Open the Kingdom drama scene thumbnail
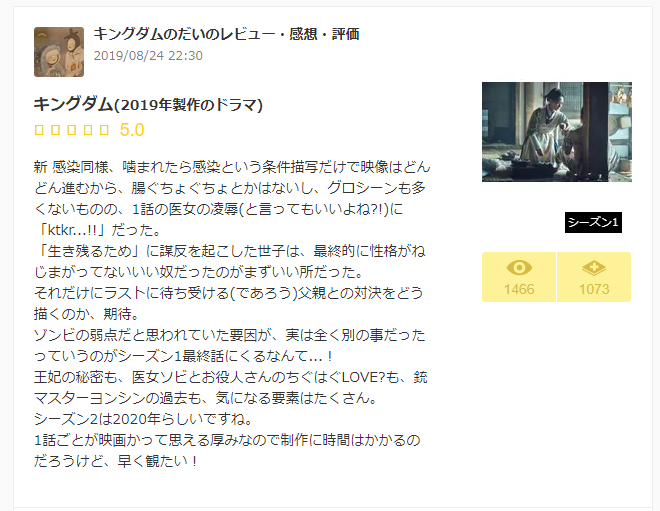The height and width of the screenshot is (511, 660). (x=557, y=132)
